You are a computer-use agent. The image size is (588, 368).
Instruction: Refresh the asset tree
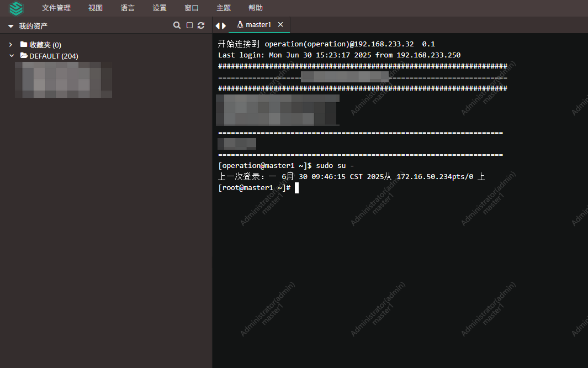click(x=201, y=25)
